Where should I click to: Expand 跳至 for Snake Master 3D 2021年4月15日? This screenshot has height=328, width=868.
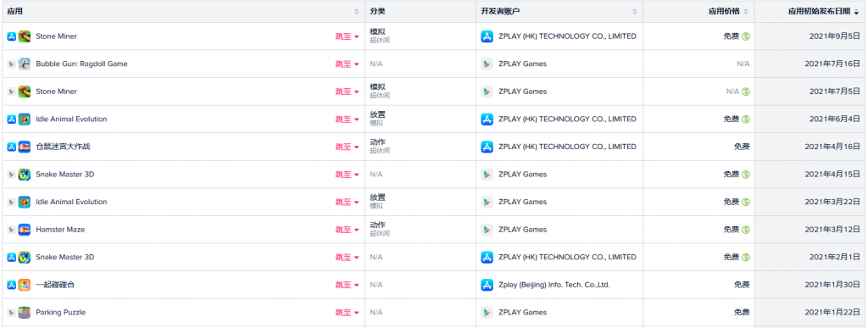coord(347,175)
